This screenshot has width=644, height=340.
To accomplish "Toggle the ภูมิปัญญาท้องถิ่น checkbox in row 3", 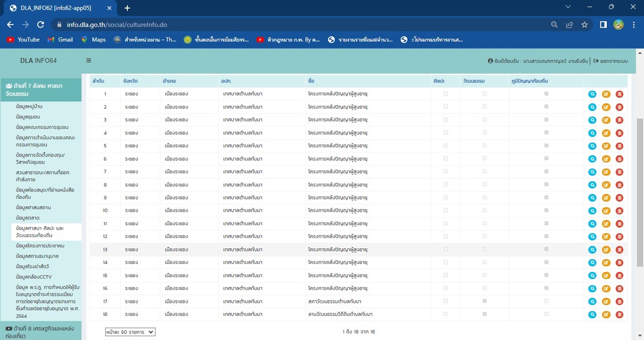I will point(546,120).
